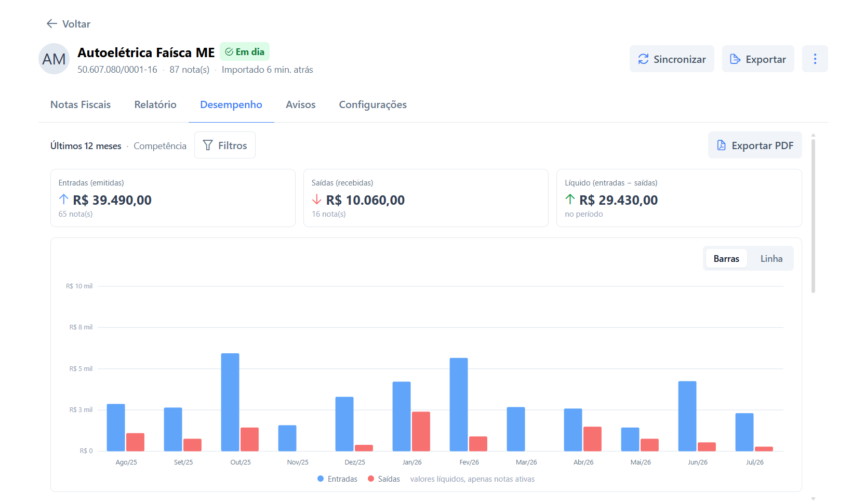
Task: Click the blue Fev/26 entradas bar
Action: point(459,404)
